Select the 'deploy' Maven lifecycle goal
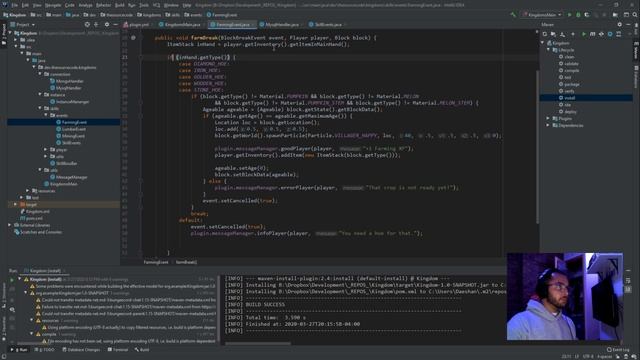Image resolution: width=640 pixels, height=360 pixels. coord(571,111)
